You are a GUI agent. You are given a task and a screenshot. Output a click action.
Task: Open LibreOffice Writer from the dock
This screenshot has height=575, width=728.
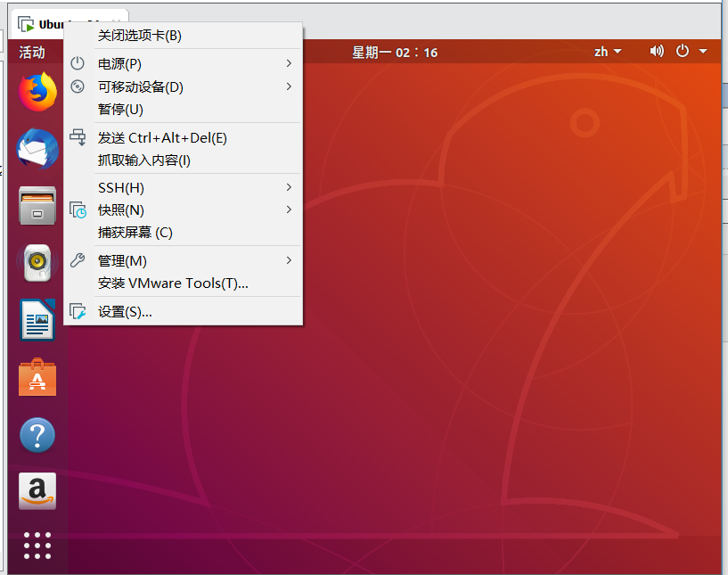(x=37, y=320)
